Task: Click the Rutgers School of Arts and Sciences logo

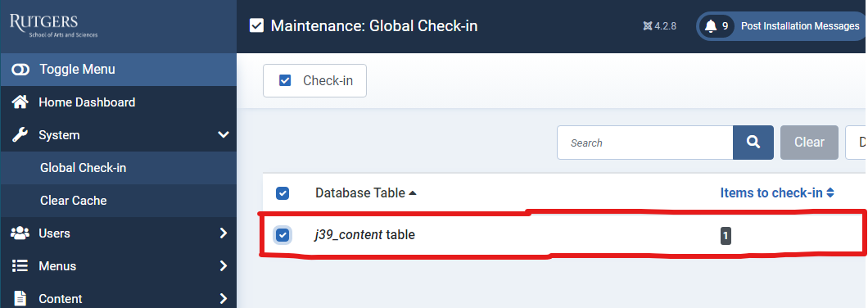Action: [x=54, y=26]
